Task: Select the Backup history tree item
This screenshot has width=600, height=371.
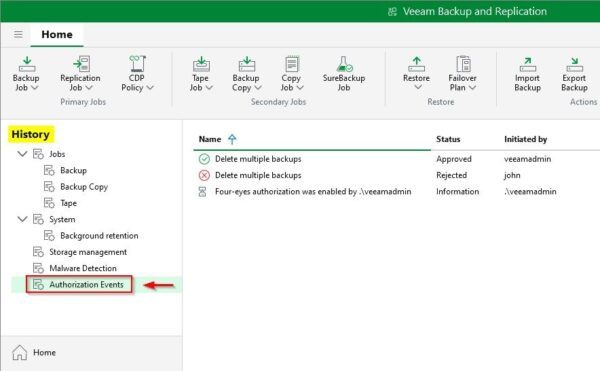Action: pos(73,171)
